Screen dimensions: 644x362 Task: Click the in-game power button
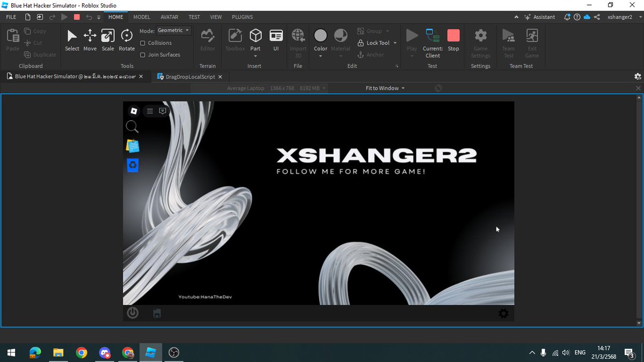[133, 313]
